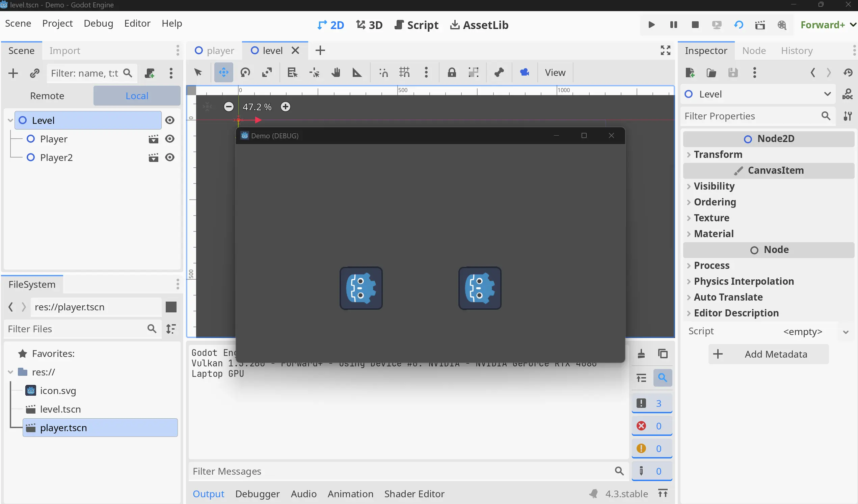The image size is (858, 504).
Task: Switch to the 3D workspace
Action: pos(369,25)
